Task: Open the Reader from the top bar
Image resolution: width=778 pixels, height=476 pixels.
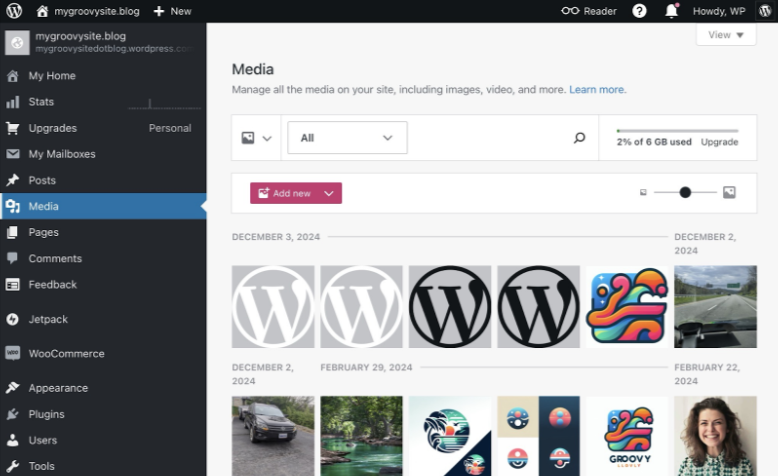Action: [588, 11]
